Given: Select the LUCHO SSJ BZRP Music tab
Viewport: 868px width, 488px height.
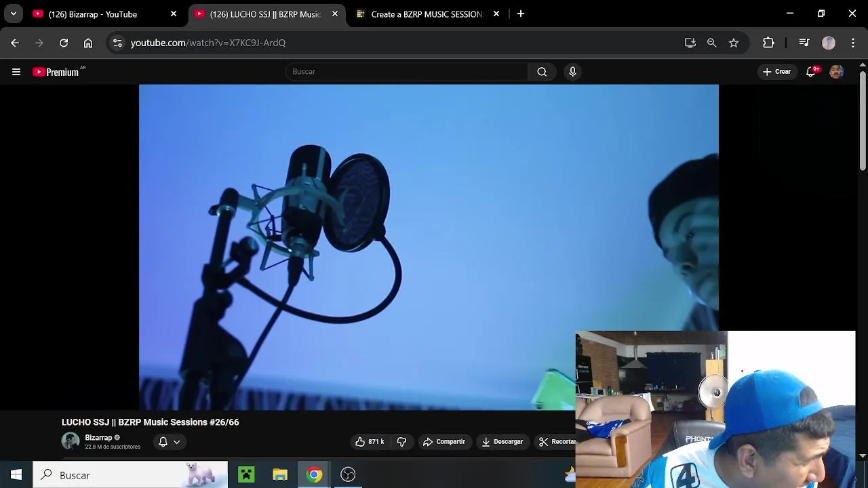Looking at the screenshot, I should pyautogui.click(x=265, y=14).
